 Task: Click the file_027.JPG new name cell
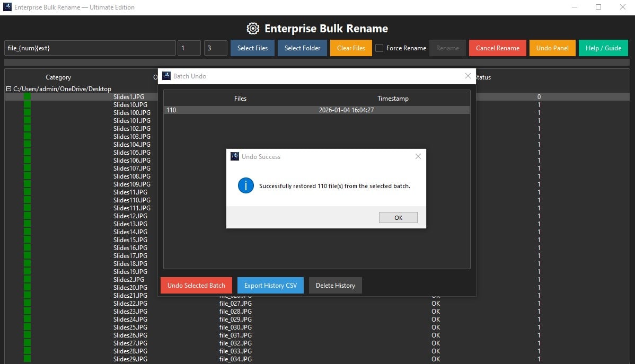[x=235, y=303]
